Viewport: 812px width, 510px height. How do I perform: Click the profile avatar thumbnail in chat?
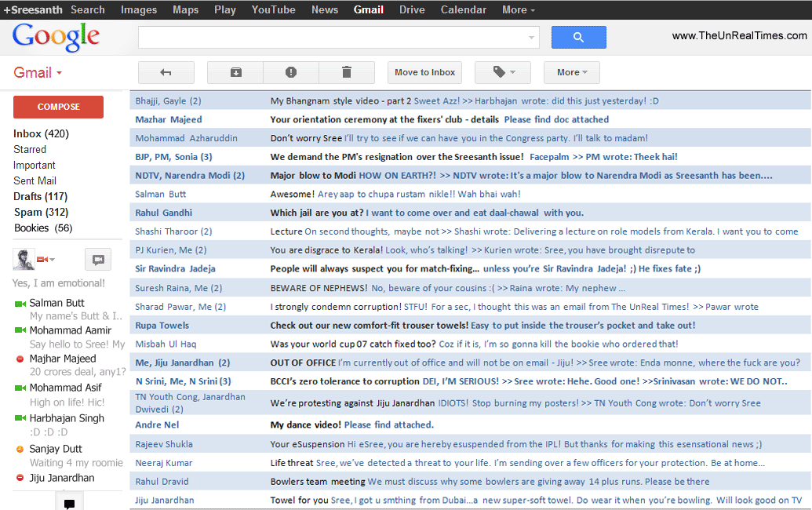[24, 260]
